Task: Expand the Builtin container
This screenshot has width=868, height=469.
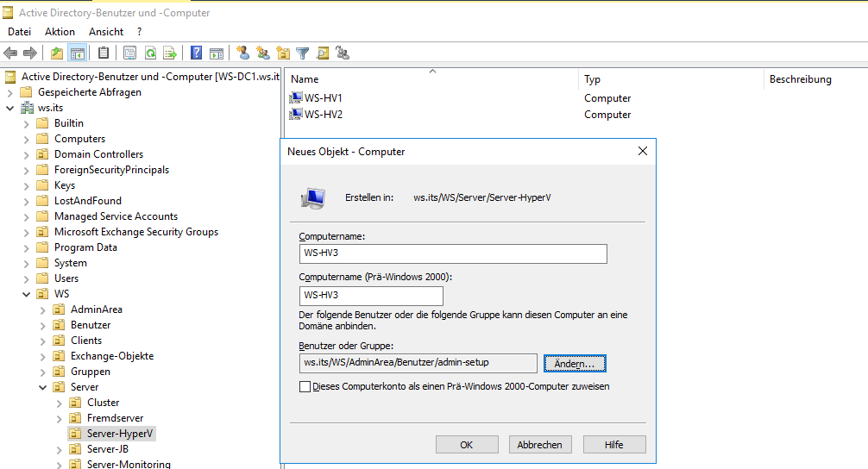Action: 26,123
